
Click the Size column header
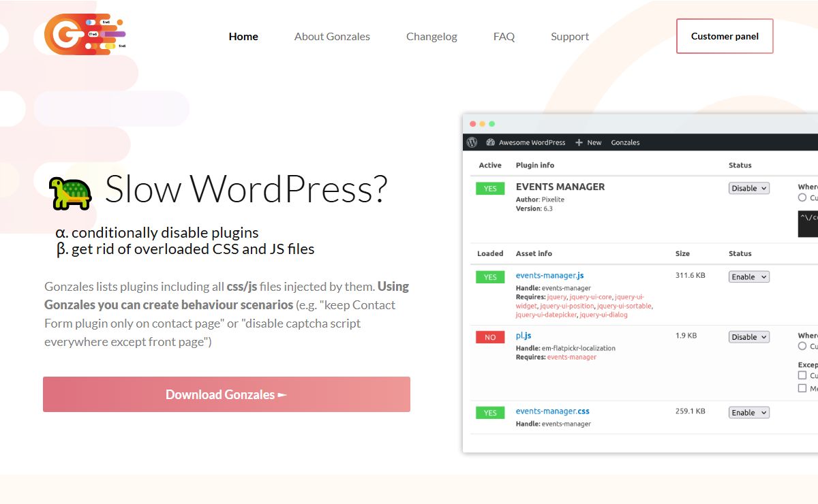coord(682,253)
